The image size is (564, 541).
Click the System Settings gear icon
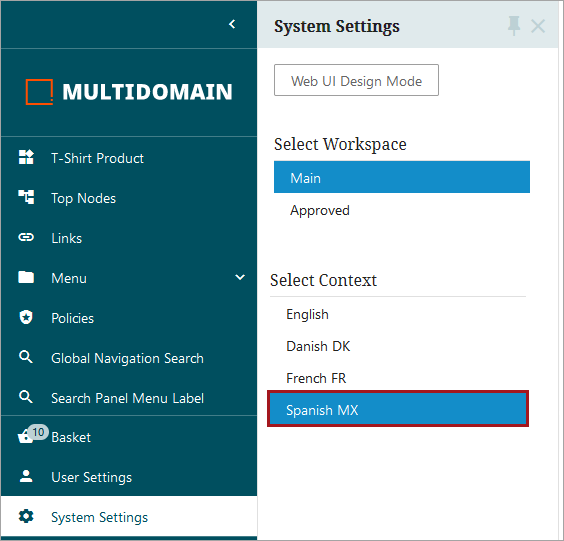click(x=26, y=516)
